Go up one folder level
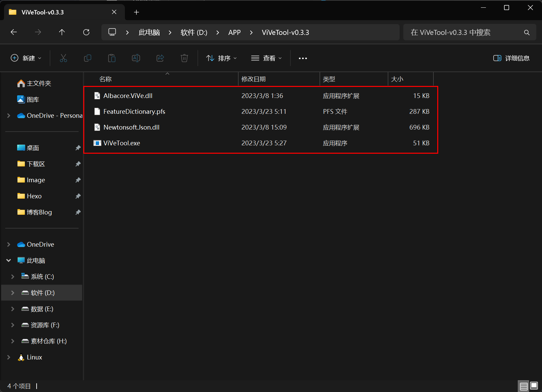 (x=62, y=32)
